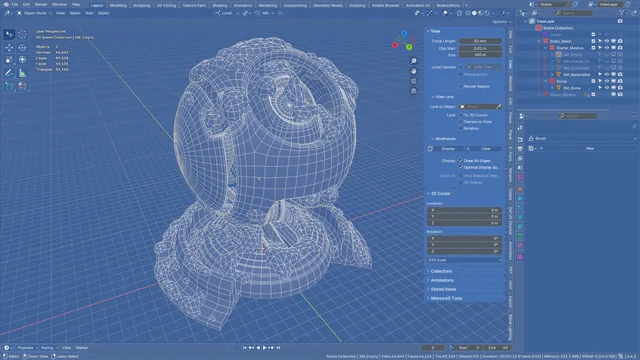Open the Tool properties tab icon
Image resolution: width=640 pixels, height=360 pixels.
520,128
